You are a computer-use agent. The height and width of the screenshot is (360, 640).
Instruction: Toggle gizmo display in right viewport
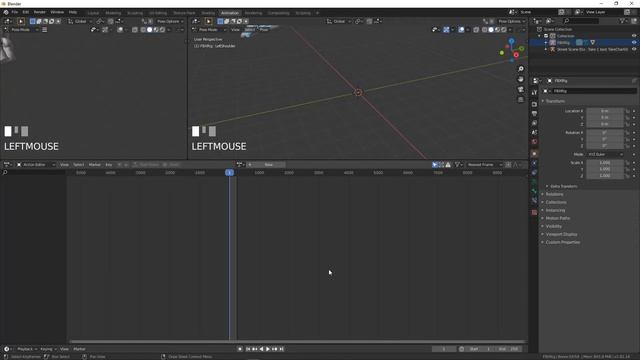coord(446,30)
